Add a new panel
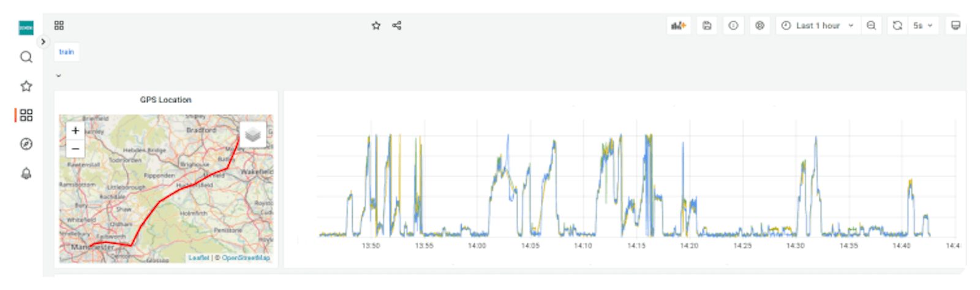The width and height of the screenshot is (980, 290). coord(679,25)
